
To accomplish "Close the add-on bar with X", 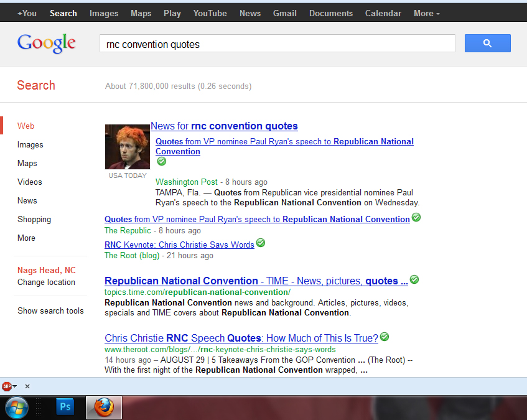I will [27, 386].
